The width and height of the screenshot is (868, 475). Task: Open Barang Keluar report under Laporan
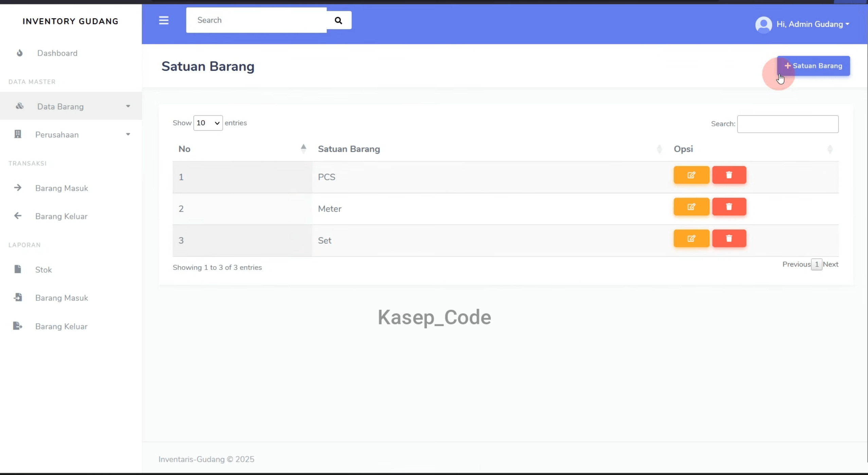(61, 327)
